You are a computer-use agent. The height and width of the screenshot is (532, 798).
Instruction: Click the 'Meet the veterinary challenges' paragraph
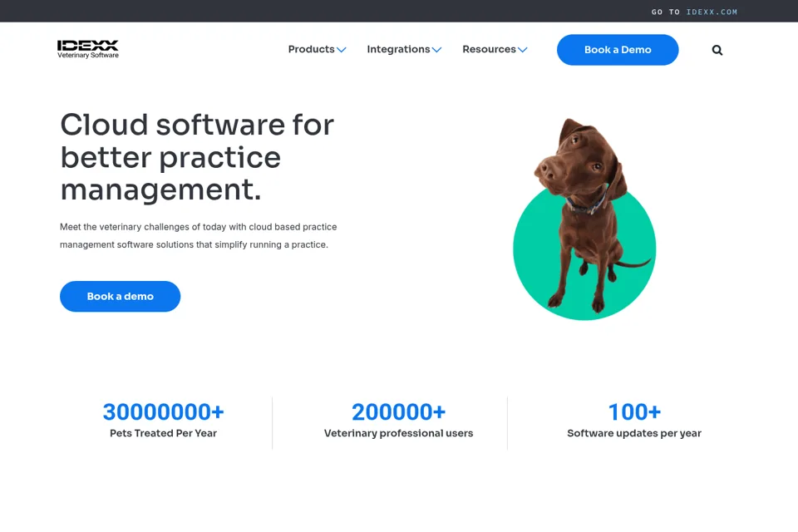[199, 236]
